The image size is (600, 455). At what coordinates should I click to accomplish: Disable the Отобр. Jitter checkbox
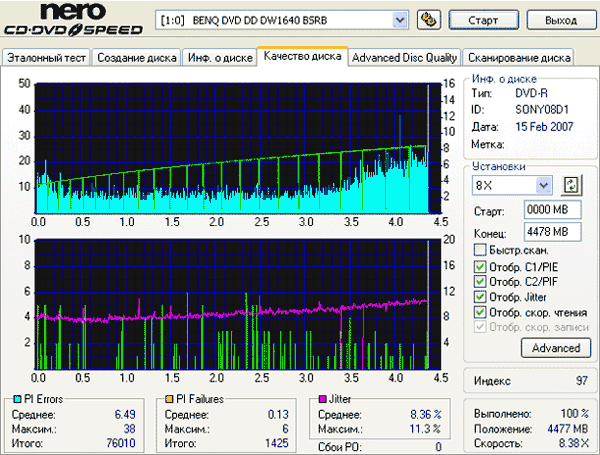(481, 297)
